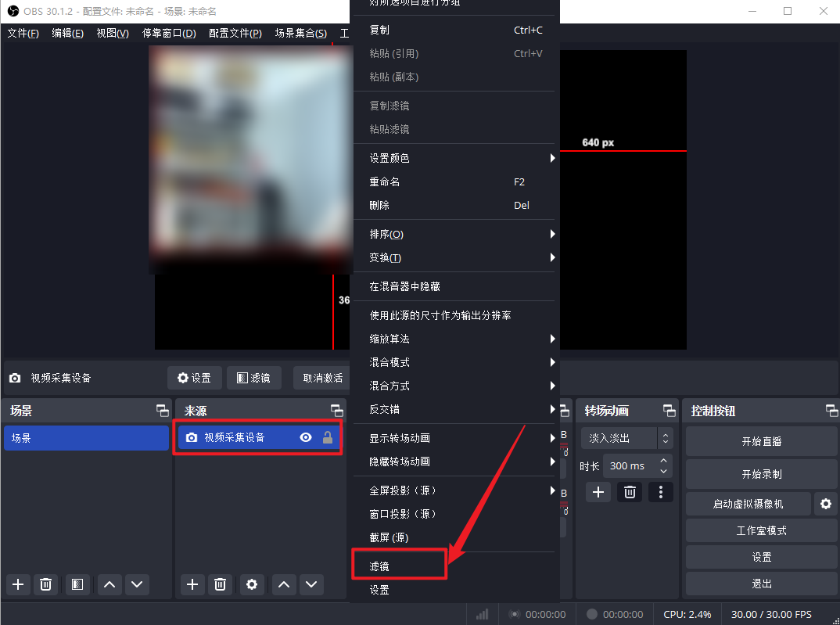
Task: Open the virtual camera settings gear
Action: pos(825,504)
